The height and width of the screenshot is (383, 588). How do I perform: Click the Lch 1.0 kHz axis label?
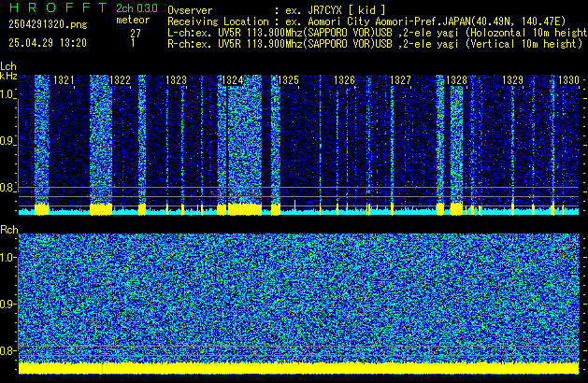(x=7, y=94)
